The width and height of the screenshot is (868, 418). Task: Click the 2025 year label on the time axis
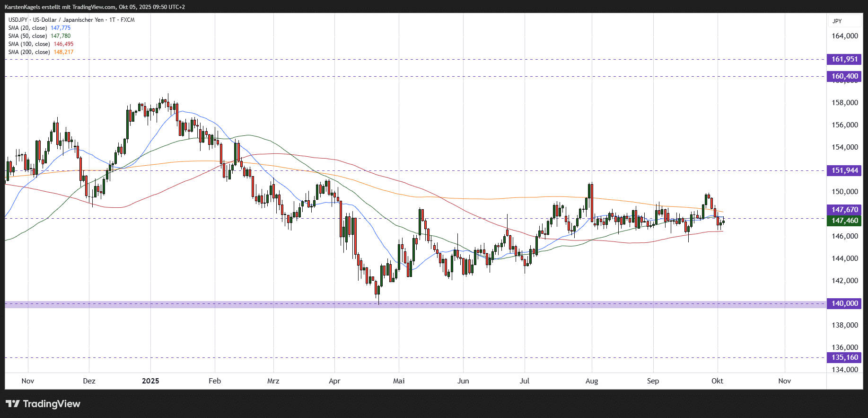click(x=150, y=381)
